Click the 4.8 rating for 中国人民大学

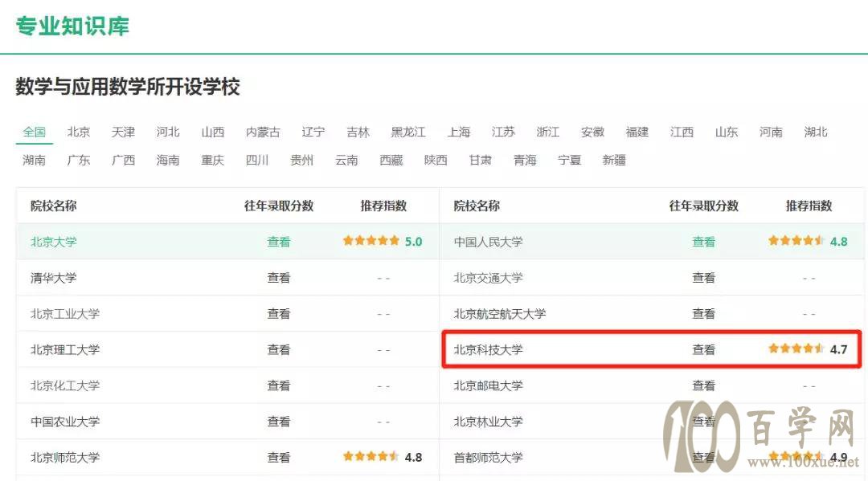pyautogui.click(x=809, y=241)
